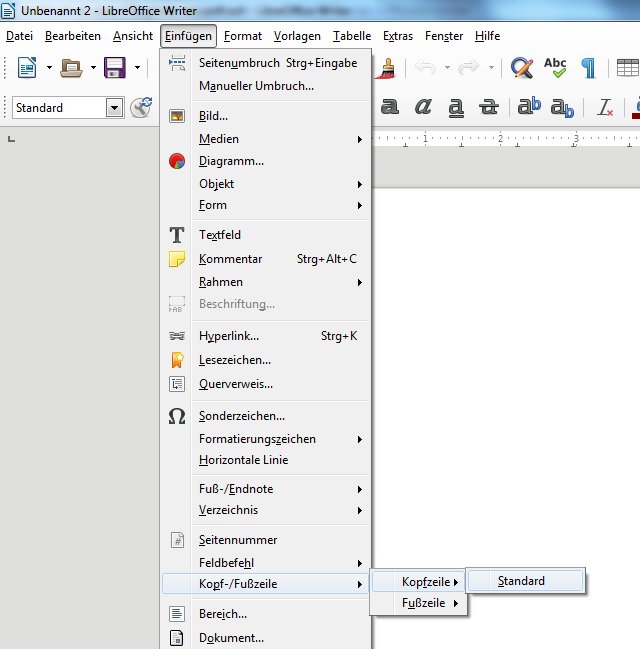The width and height of the screenshot is (640, 649).
Task: Click the Undo arrow icon
Action: click(x=425, y=67)
